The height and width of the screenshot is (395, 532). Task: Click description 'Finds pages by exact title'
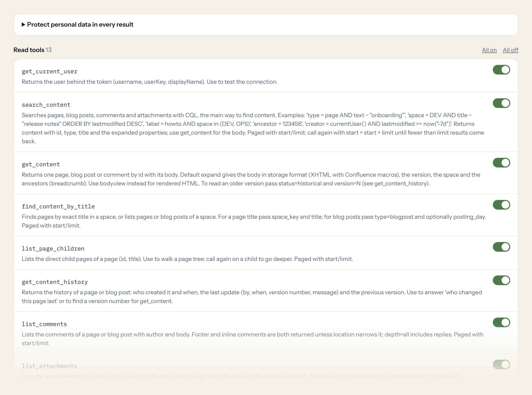254,221
